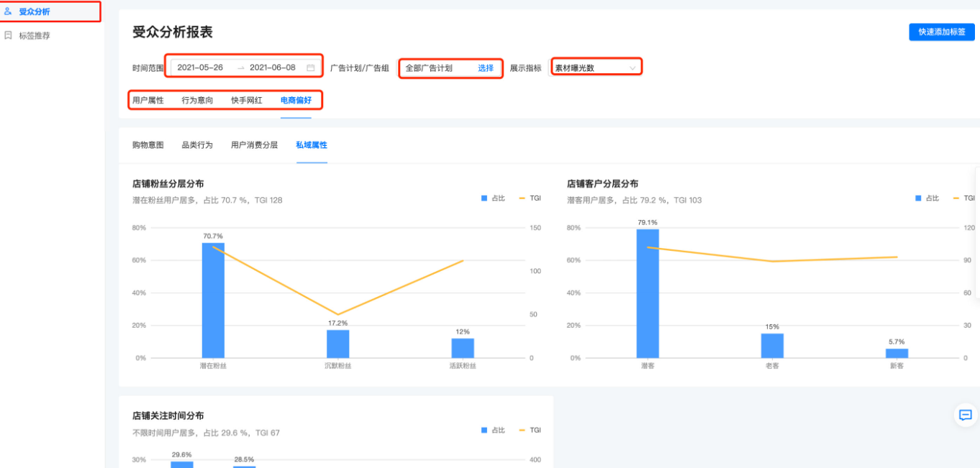Open the 素材曝光数 metric dropdown
The width and height of the screenshot is (980, 468).
(x=595, y=67)
